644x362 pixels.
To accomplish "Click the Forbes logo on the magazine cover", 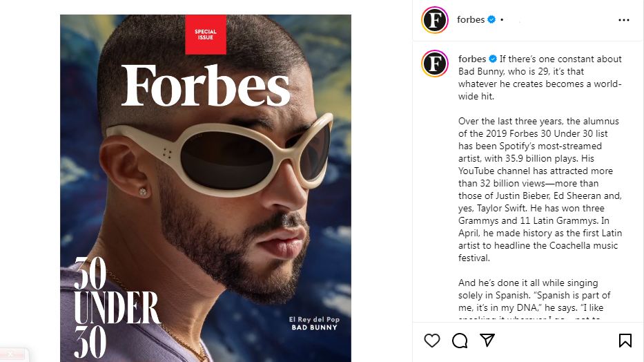I will (206, 86).
